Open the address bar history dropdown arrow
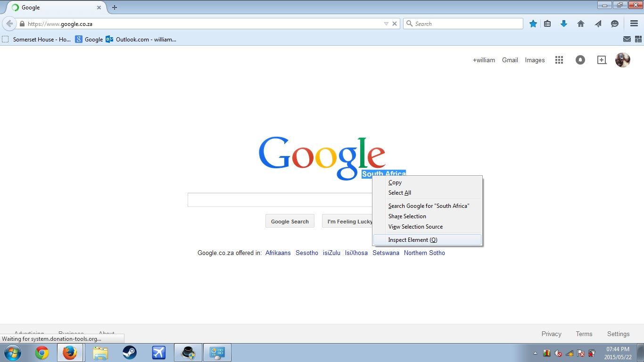This screenshot has width=644, height=362. click(x=386, y=24)
